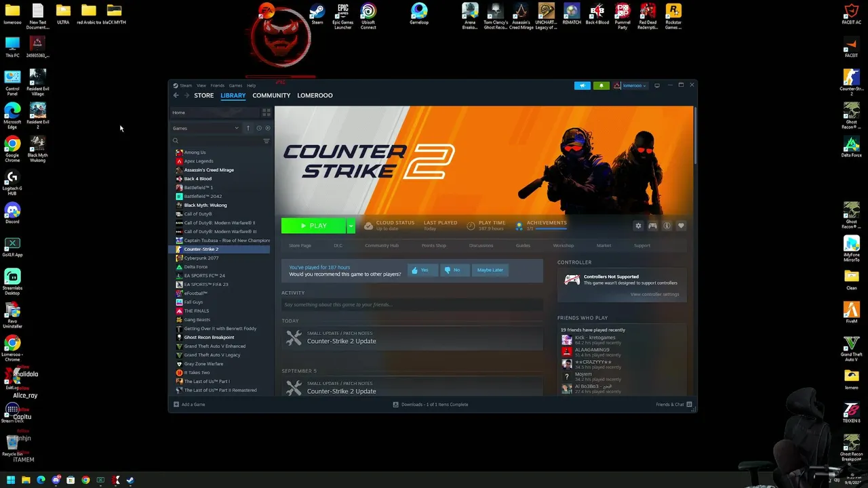
Task: Open the Steam menu
Action: point(183,85)
